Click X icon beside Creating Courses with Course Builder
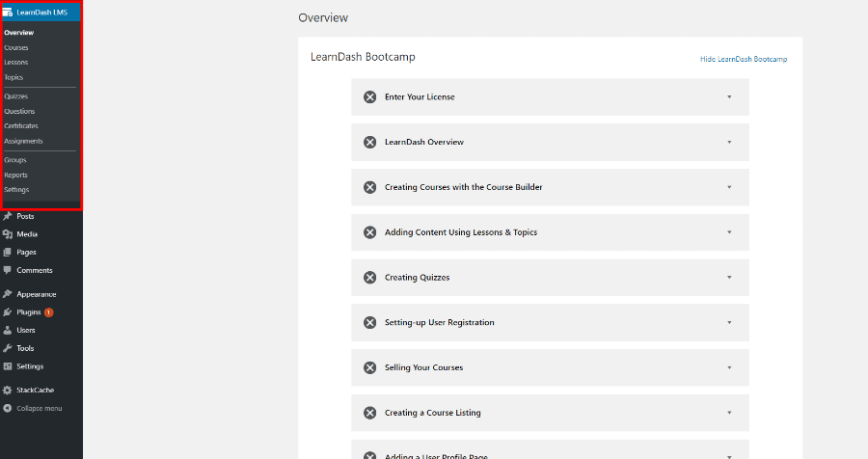868x459 pixels. point(369,187)
